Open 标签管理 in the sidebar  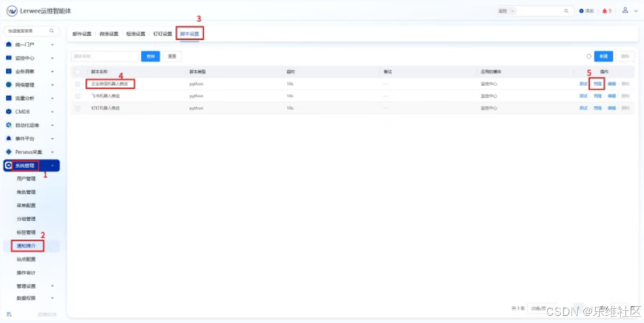pos(26,232)
